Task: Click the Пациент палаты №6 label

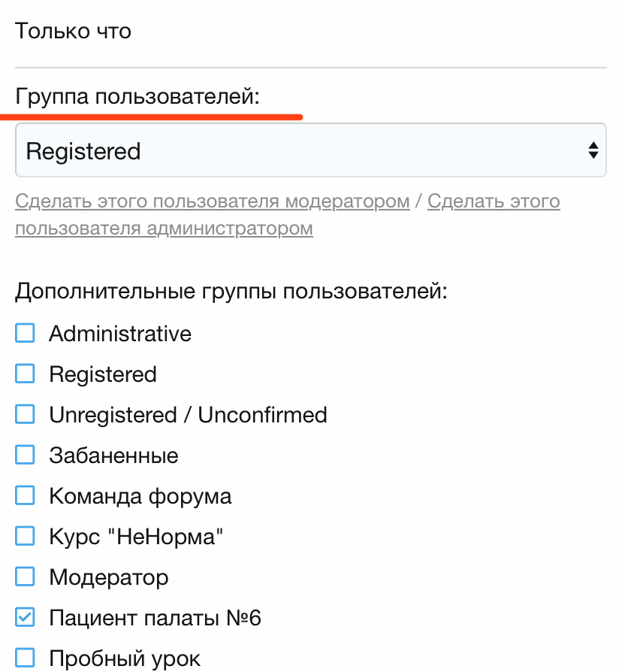Action: tap(155, 618)
